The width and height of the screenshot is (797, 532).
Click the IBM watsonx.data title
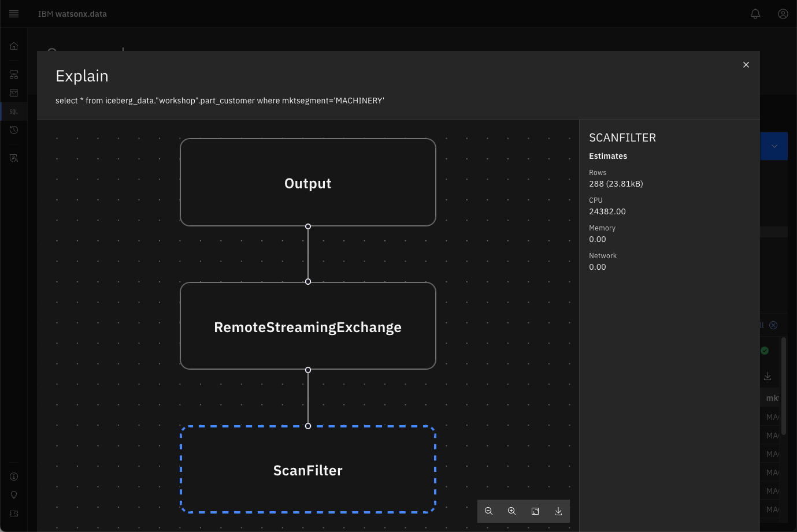(72, 14)
